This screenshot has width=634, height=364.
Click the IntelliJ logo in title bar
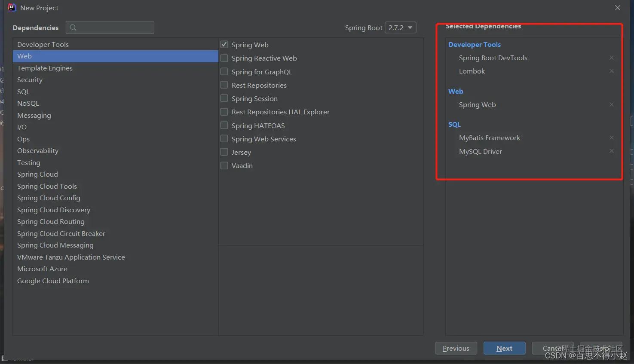12,8
